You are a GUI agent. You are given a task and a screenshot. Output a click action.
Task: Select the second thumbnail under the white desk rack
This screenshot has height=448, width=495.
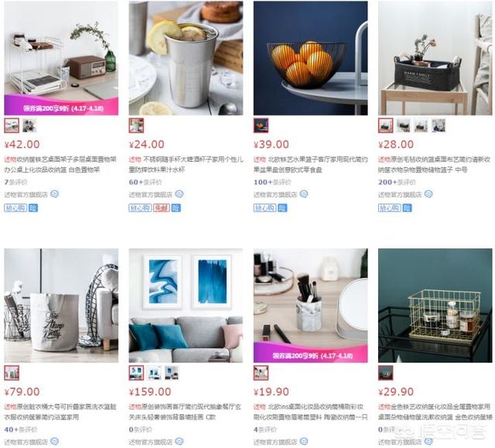tap(29, 125)
